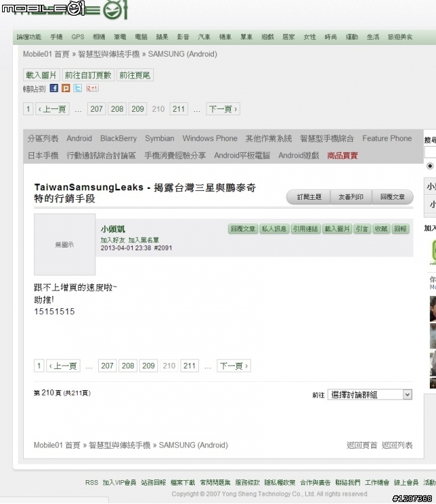The height and width of the screenshot is (504, 436).
Task: Open 電腦 category in top navigation
Action: coord(141,37)
